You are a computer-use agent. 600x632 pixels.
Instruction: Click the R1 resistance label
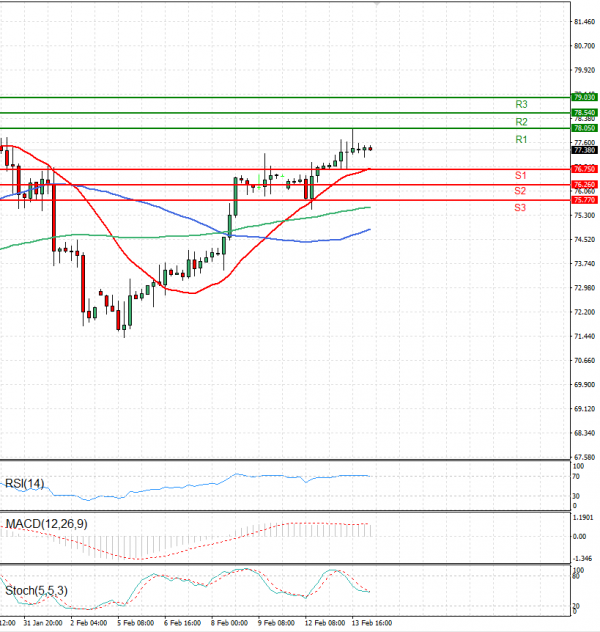pyautogui.click(x=521, y=139)
